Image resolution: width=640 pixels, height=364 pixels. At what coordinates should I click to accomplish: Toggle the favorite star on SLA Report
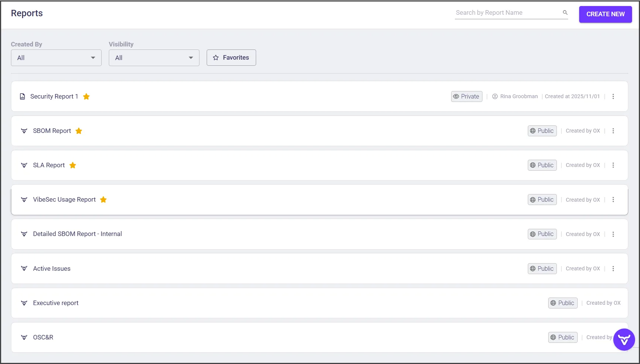point(73,165)
